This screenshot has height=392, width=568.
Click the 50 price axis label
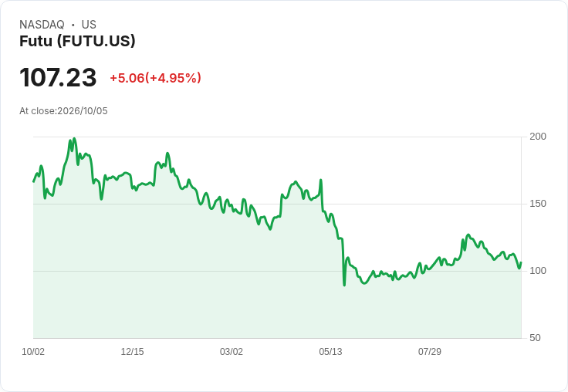click(535, 338)
